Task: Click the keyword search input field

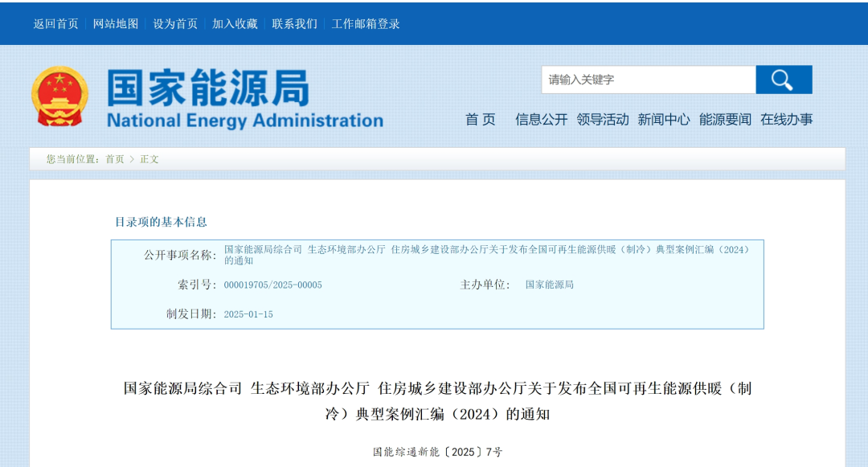Action: click(x=643, y=80)
